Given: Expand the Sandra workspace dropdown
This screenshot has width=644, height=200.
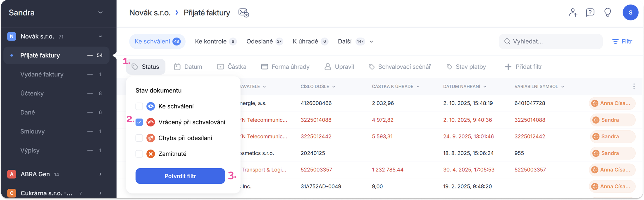Looking at the screenshot, I should pyautogui.click(x=100, y=12).
